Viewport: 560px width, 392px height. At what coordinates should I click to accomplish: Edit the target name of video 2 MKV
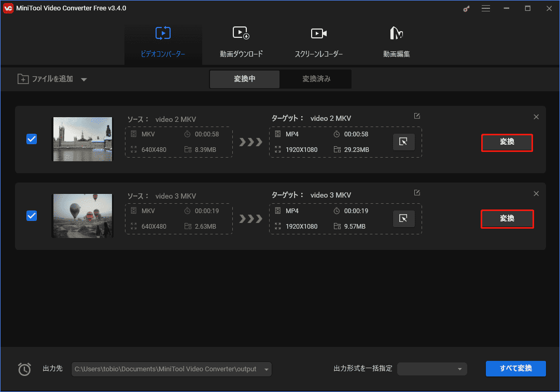pos(417,116)
